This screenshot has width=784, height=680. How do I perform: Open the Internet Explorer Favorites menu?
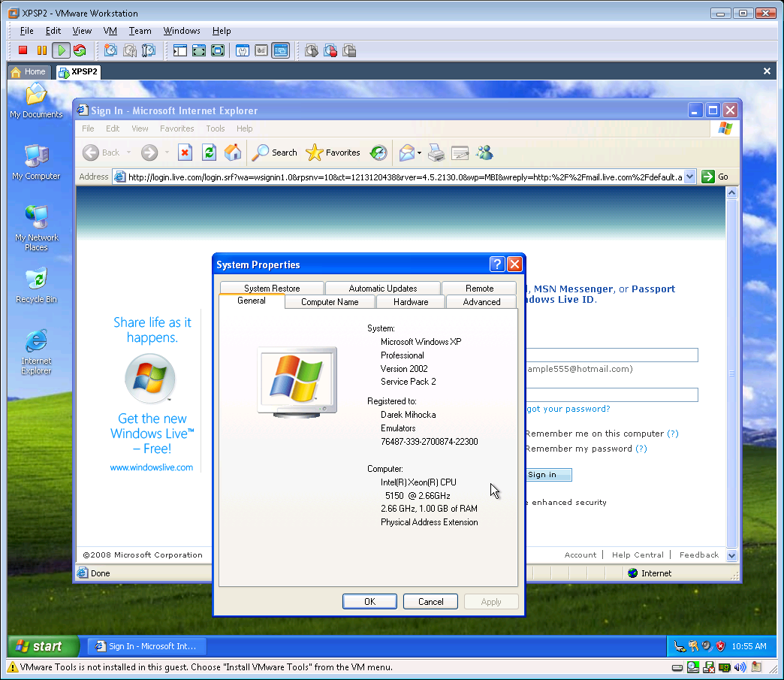pyautogui.click(x=177, y=128)
